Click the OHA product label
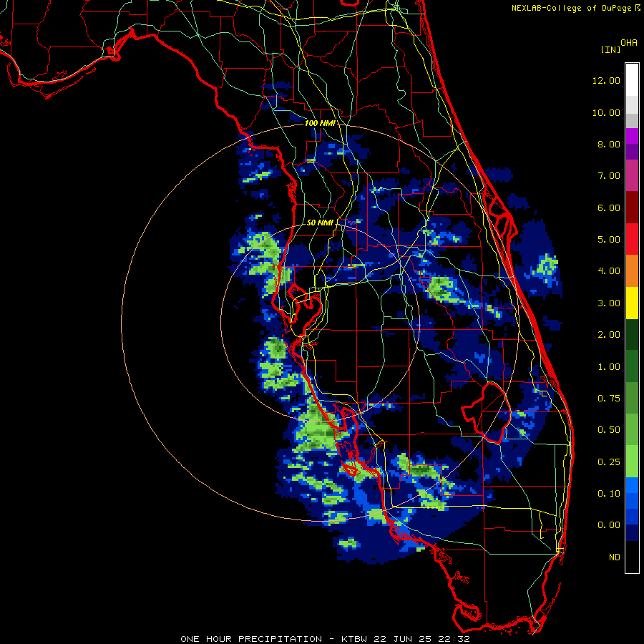Image resolution: width=644 pixels, height=644 pixels. (x=629, y=43)
